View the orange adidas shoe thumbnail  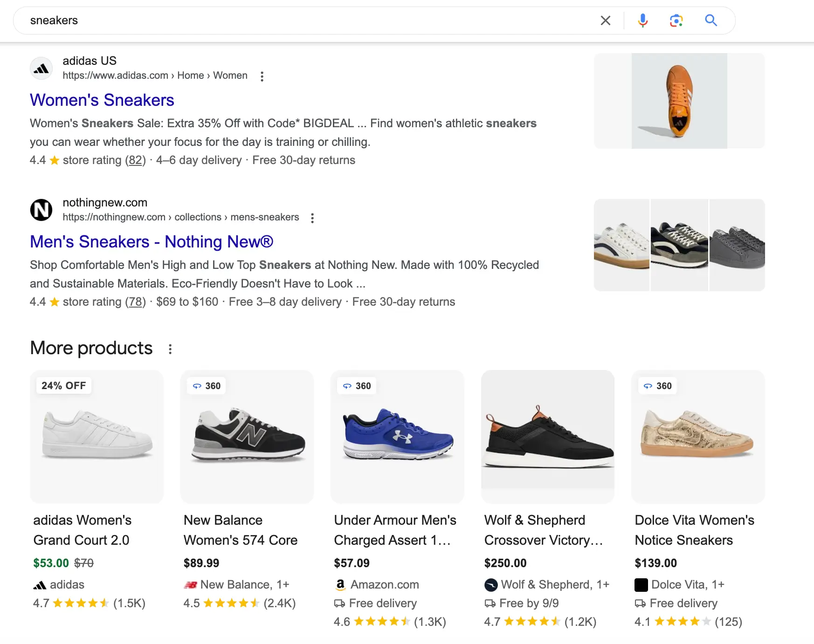coord(679,101)
